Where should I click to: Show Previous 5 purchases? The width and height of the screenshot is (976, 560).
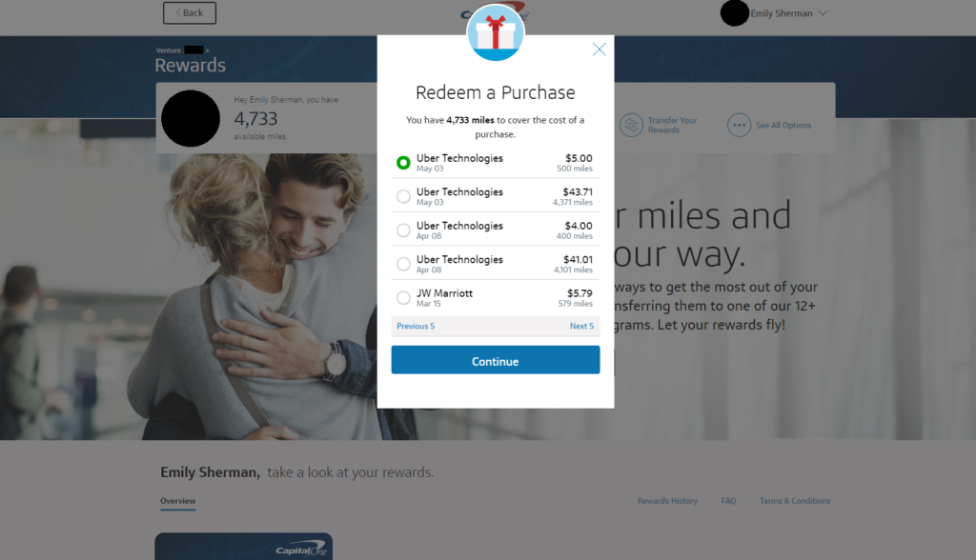[x=416, y=326]
